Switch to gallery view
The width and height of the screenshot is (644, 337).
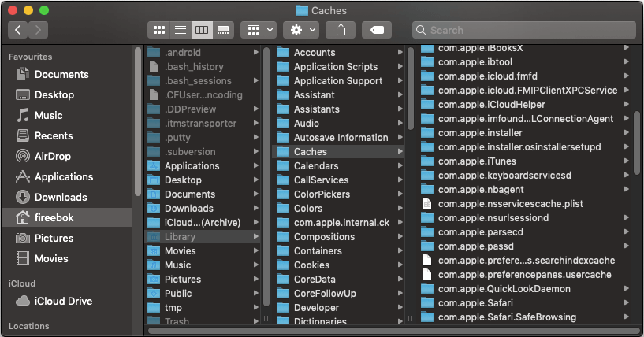click(223, 30)
